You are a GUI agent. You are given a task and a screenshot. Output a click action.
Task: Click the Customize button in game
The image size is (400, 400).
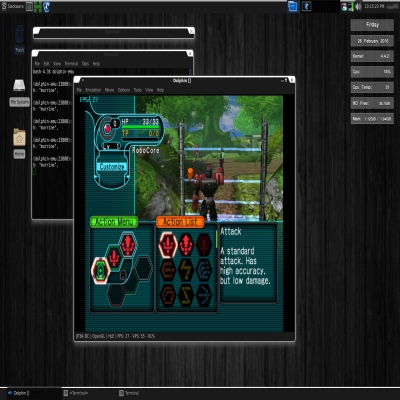pyautogui.click(x=112, y=167)
